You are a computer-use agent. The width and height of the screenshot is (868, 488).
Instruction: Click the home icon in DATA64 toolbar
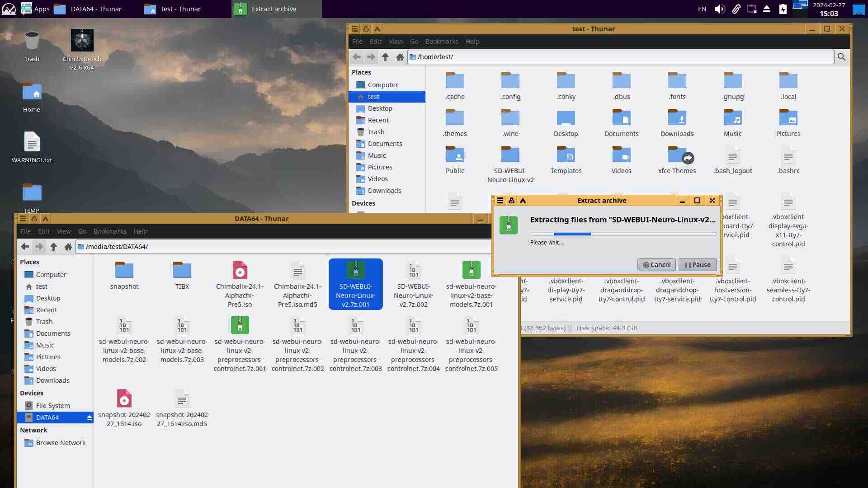coord(68,247)
